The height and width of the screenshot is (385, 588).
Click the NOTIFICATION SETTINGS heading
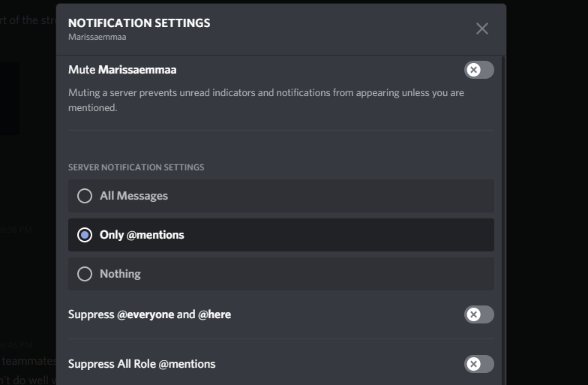click(x=139, y=23)
